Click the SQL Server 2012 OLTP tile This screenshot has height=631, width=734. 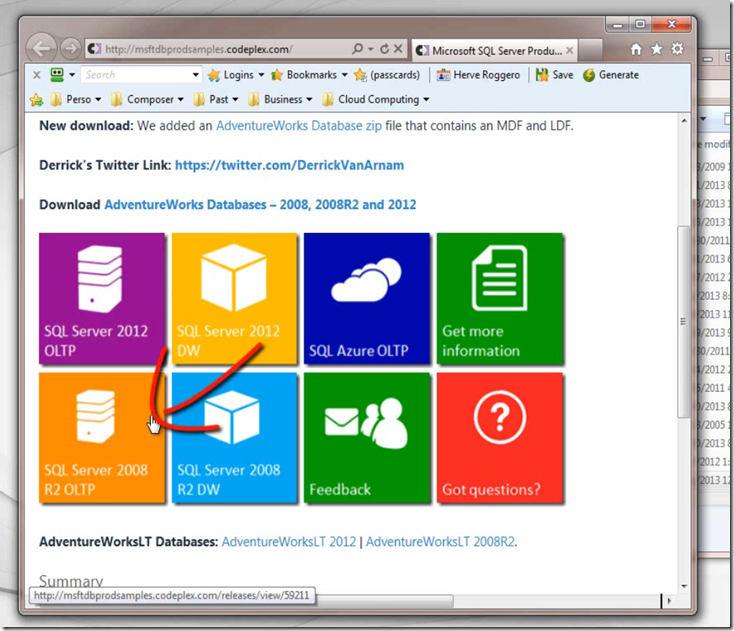[x=102, y=298]
